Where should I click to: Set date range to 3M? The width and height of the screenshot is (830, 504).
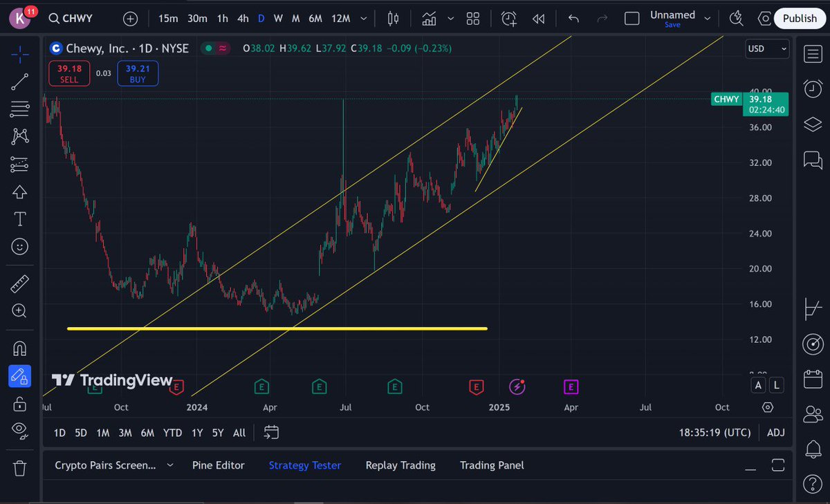pyautogui.click(x=124, y=433)
